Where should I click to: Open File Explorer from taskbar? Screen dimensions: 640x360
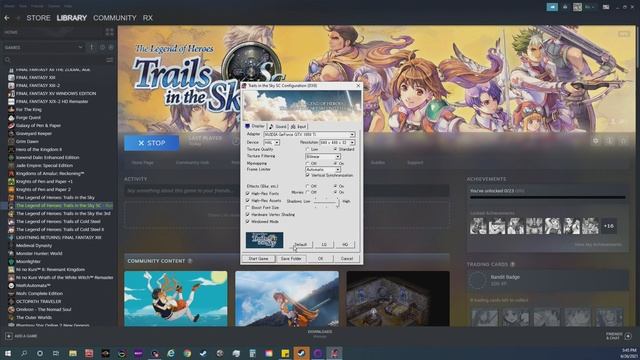73,353
